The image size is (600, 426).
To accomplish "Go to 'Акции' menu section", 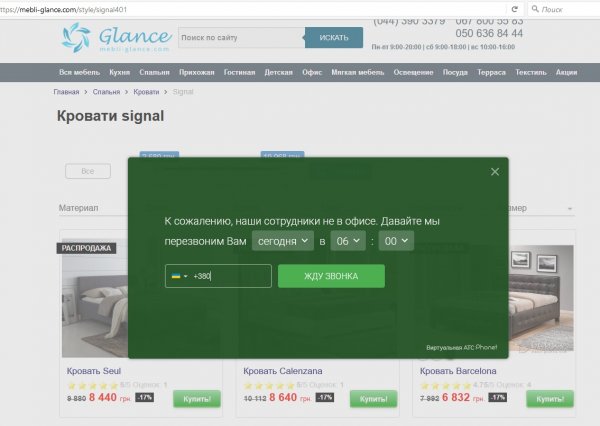I will [x=567, y=73].
